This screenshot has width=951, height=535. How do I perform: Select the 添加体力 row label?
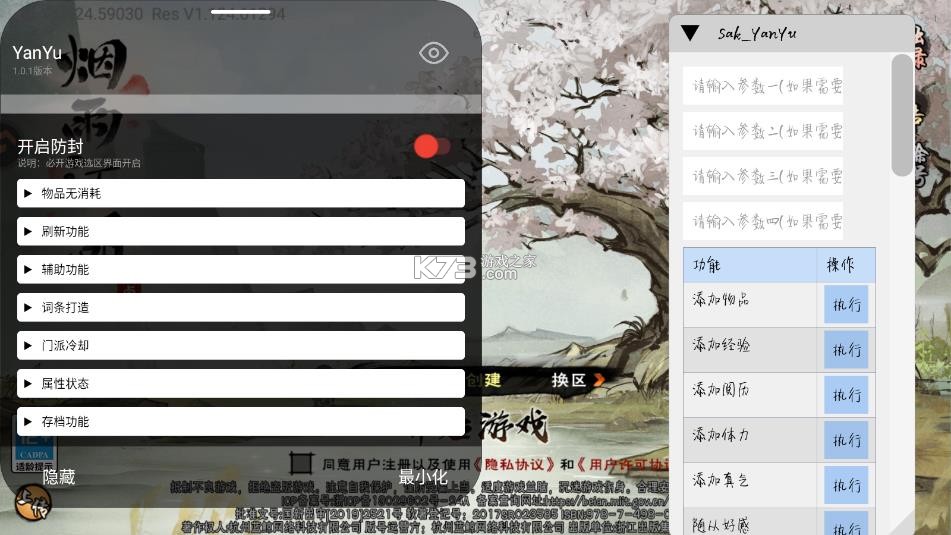(721, 434)
